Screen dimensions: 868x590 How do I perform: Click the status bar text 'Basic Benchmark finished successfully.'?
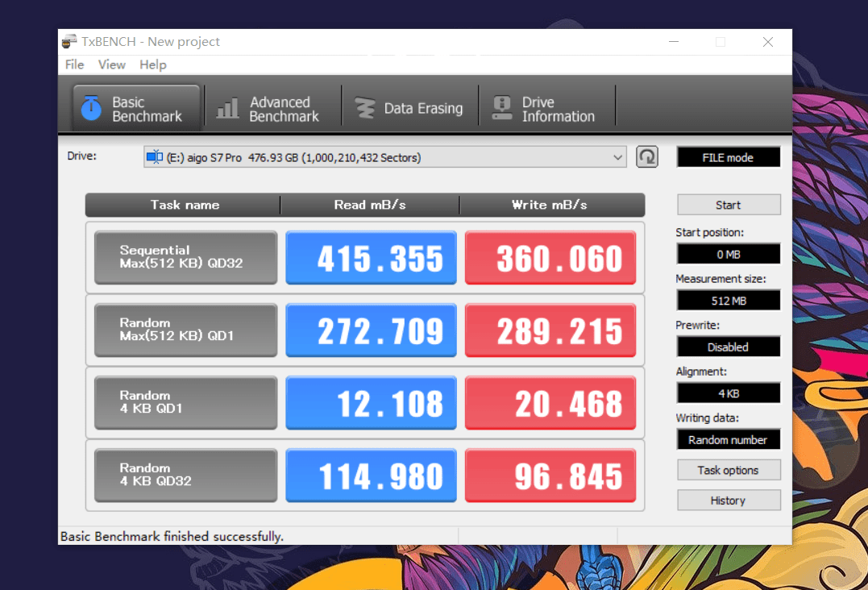click(x=172, y=536)
